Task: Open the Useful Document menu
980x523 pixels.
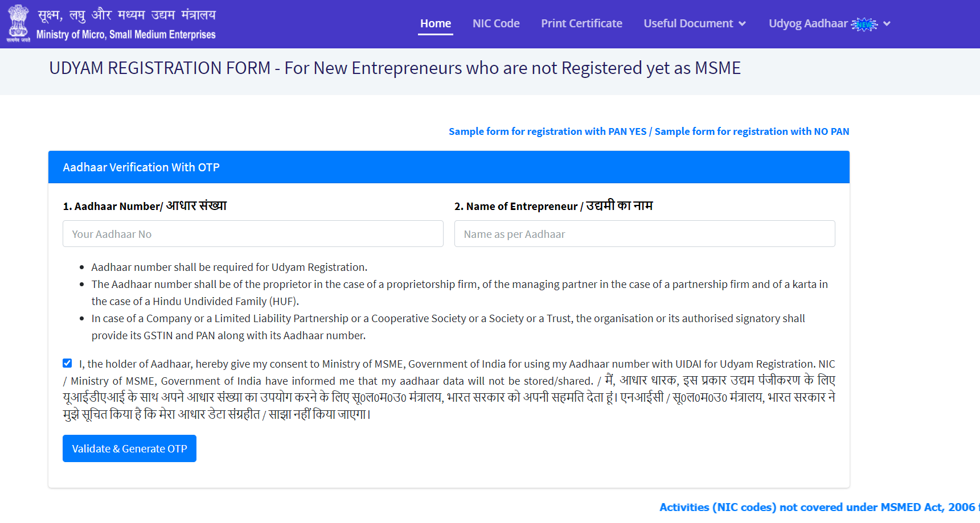Action: tap(688, 24)
